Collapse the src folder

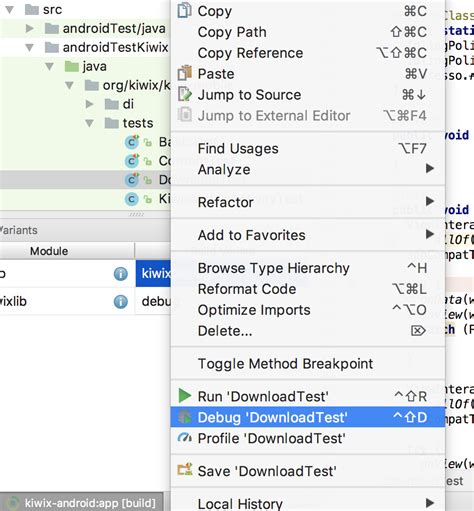[x=10, y=10]
